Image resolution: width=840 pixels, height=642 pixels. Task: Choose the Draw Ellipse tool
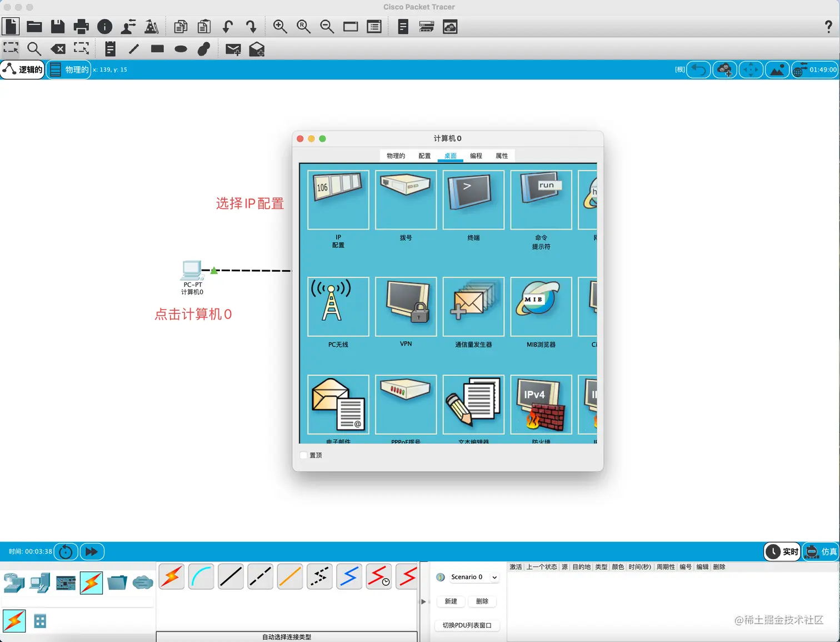(x=181, y=49)
